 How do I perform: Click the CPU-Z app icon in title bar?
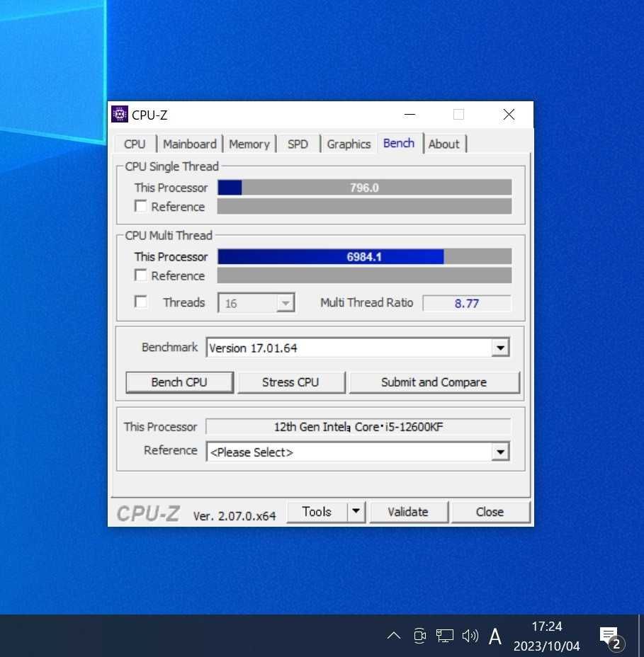[120, 114]
